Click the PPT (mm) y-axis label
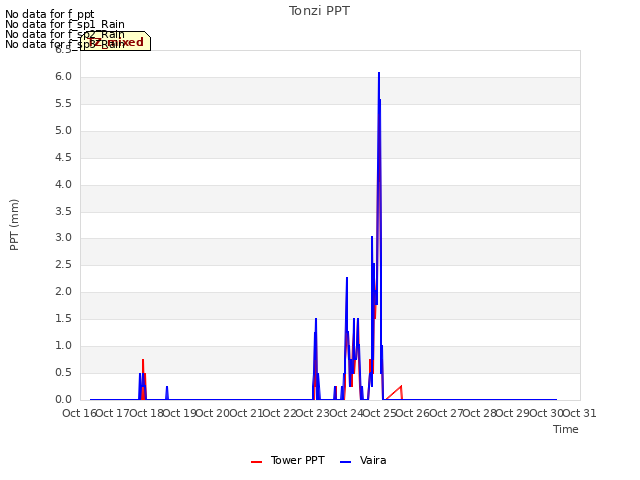 point(14,225)
